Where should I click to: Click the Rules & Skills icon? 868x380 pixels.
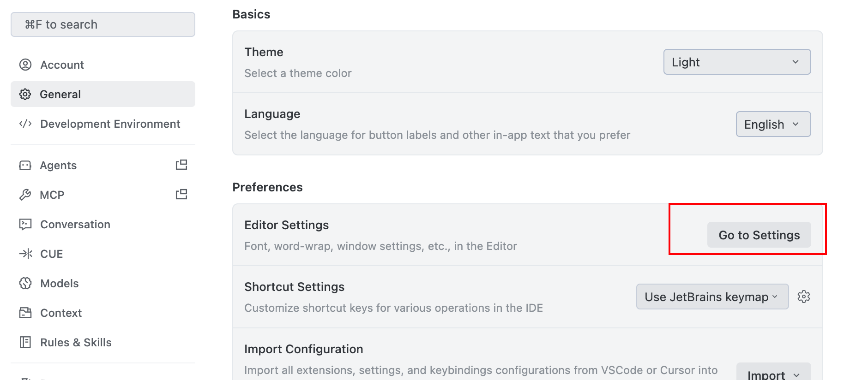click(x=25, y=342)
